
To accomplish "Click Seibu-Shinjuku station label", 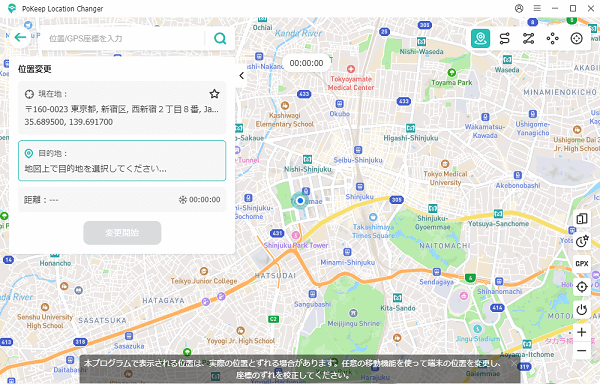I will pyautogui.click(x=358, y=160).
